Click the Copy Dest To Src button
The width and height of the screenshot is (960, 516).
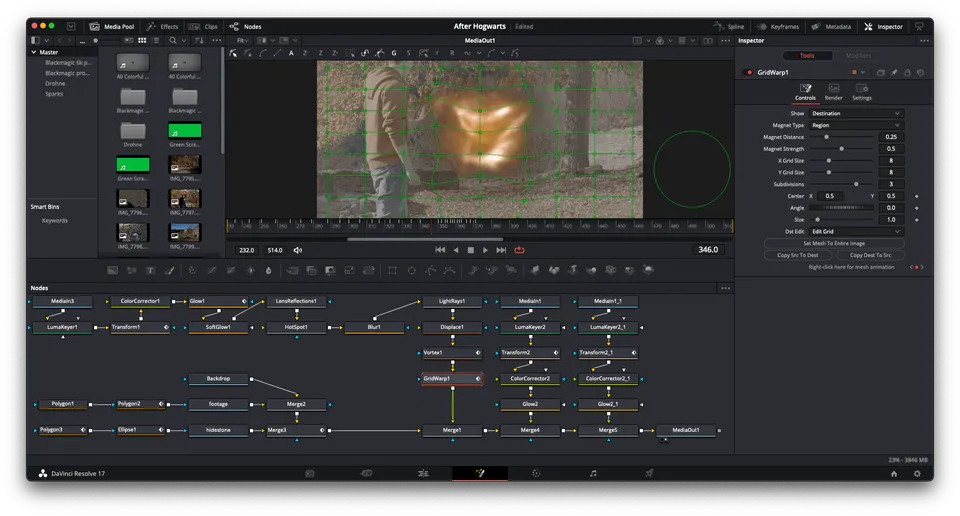click(870, 255)
